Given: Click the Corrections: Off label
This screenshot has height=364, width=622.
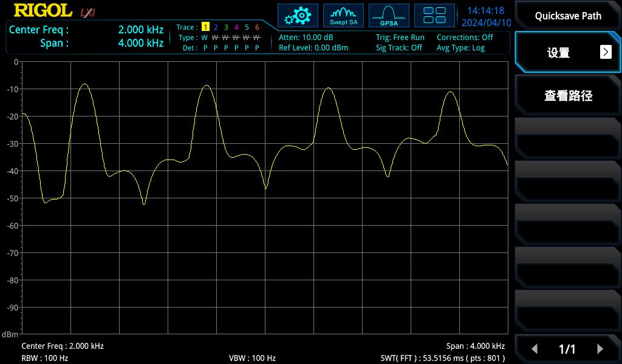Looking at the screenshot, I should [x=465, y=38].
